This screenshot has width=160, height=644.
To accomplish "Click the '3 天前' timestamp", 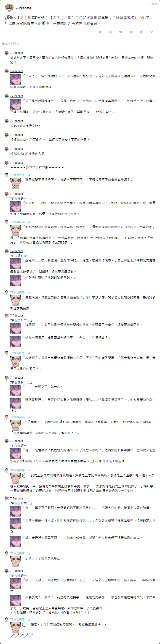I will click(153, 4).
